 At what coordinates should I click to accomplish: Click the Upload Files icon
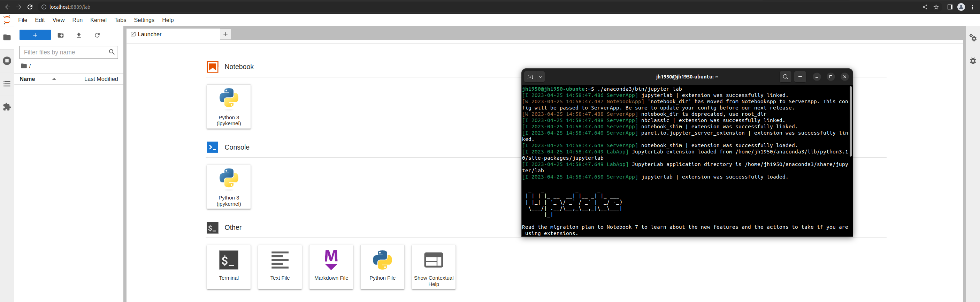tap(79, 35)
